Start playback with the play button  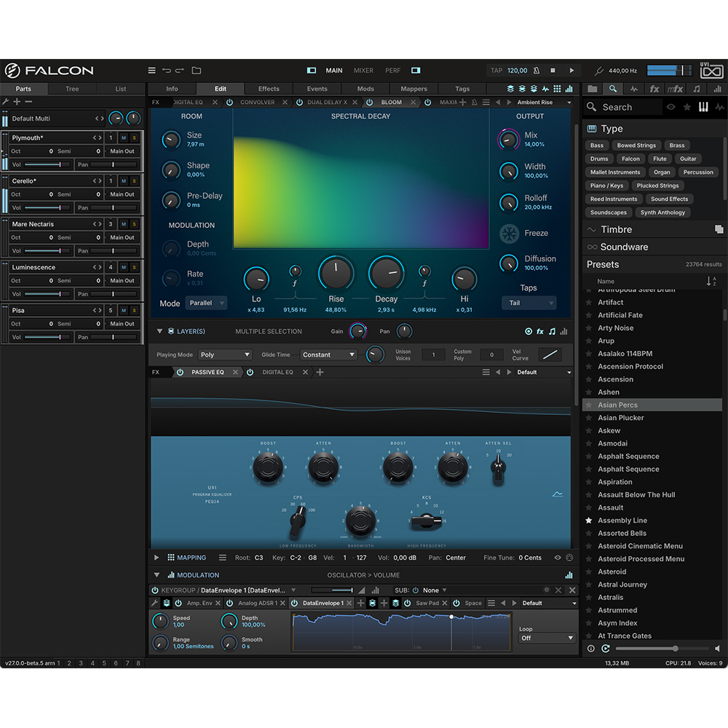[571, 71]
